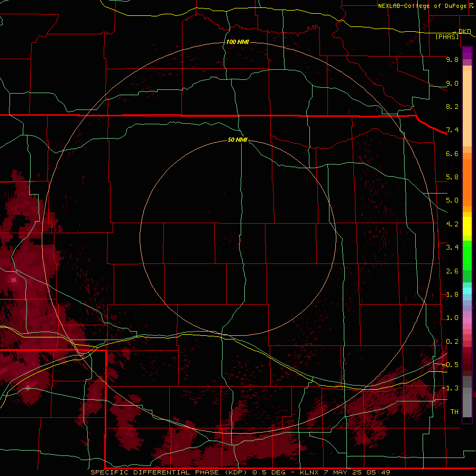This screenshot has width=476, height=476.
Task: Click the 05:49 timestamp in caption
Action: [x=378, y=472]
